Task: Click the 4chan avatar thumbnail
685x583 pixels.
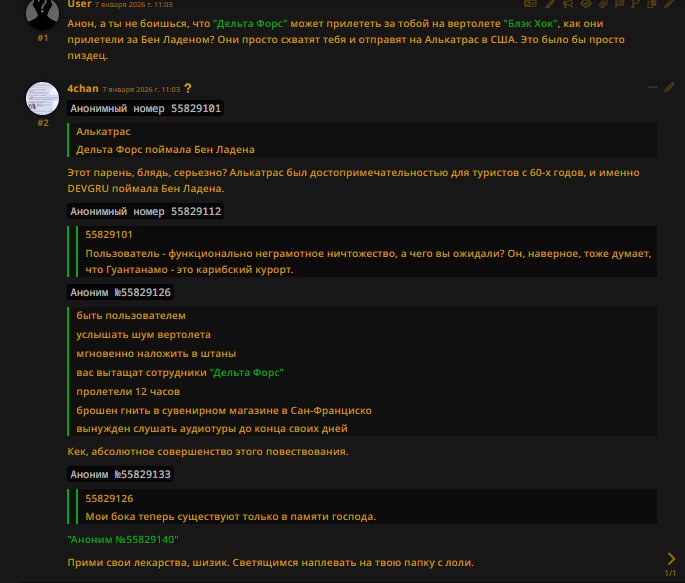Action: (x=42, y=98)
